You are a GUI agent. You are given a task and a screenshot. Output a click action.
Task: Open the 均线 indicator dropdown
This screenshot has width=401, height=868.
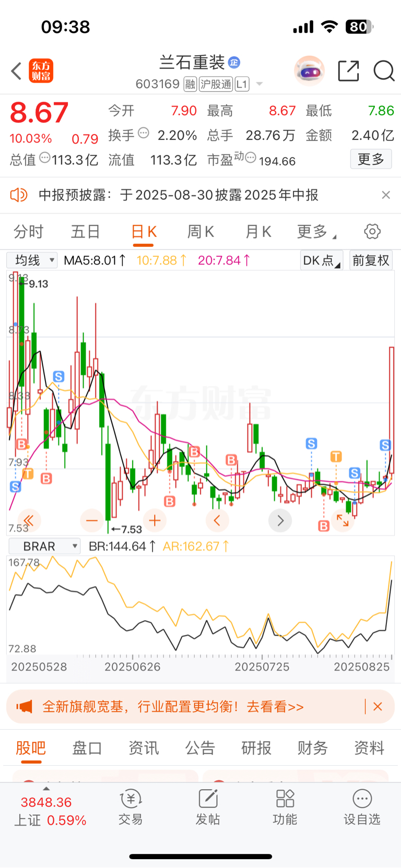[x=32, y=260]
